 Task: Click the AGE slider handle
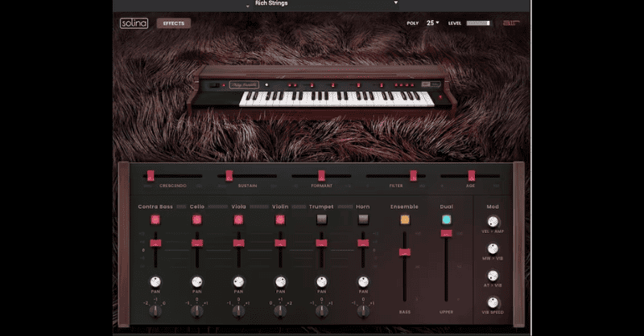(x=472, y=176)
